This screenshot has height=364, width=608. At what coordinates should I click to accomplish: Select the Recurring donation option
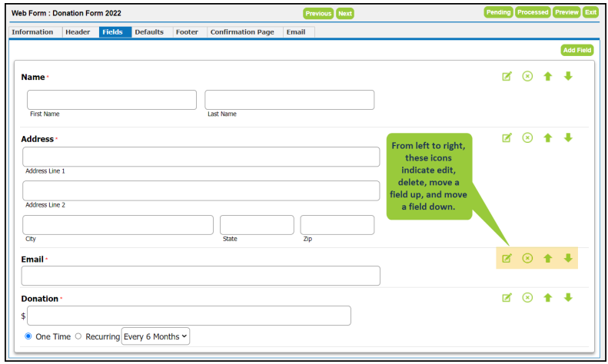78,336
